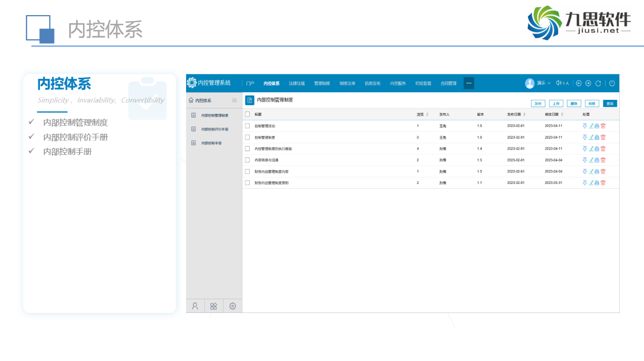Click the pencil edit icon for 控制管理制度 row
This screenshot has width=644, height=361.
591,137
